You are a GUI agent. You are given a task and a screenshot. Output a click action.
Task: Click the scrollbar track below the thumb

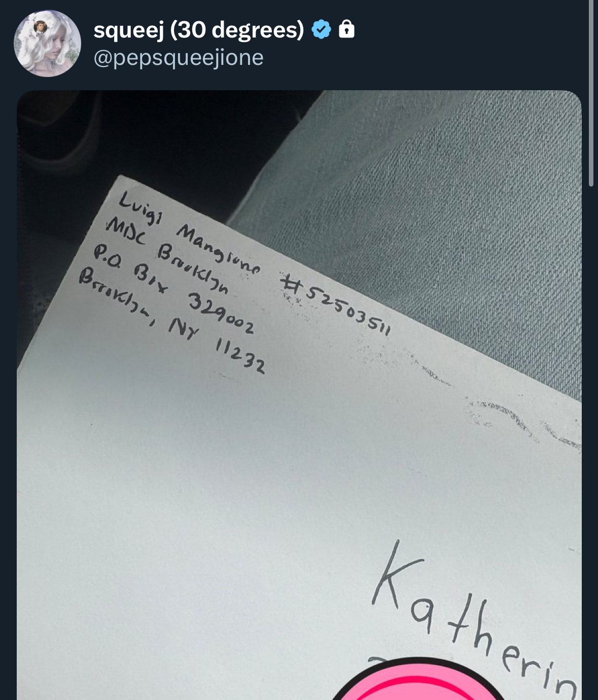[591, 441]
